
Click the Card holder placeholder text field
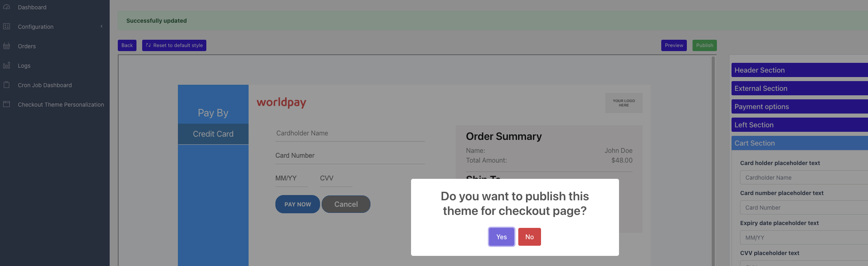(x=803, y=178)
